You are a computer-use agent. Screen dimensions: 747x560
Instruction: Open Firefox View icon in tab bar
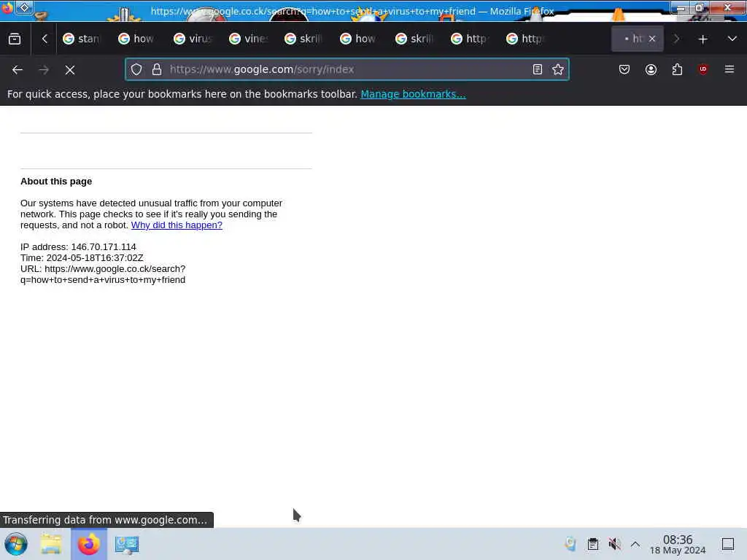[15, 39]
